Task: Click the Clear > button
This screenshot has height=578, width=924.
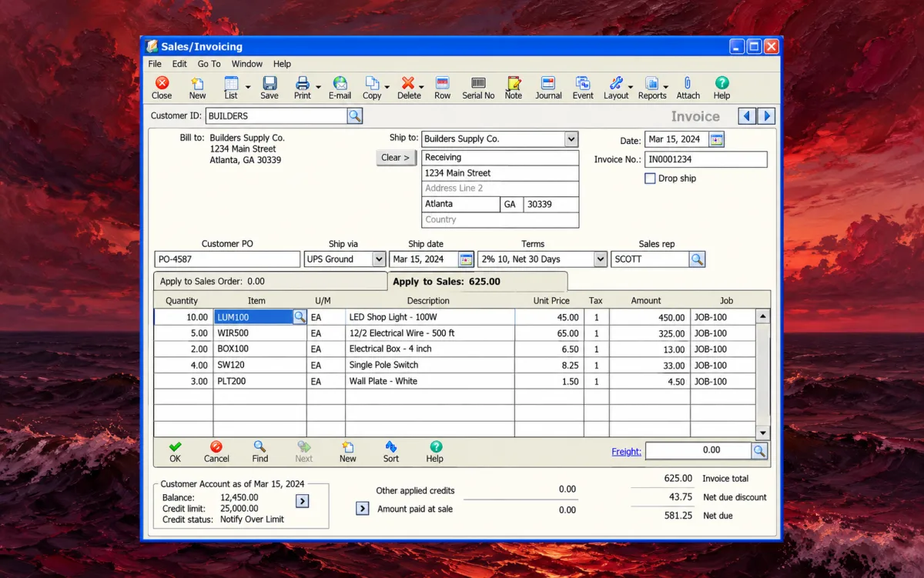Action: point(396,158)
